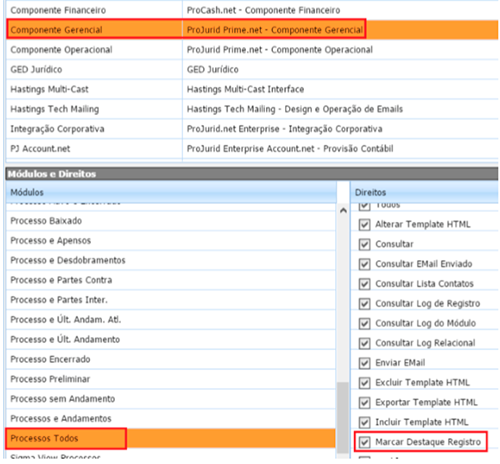Click the modules list scroll-up arrow
500x464 pixels.
pos(343,210)
